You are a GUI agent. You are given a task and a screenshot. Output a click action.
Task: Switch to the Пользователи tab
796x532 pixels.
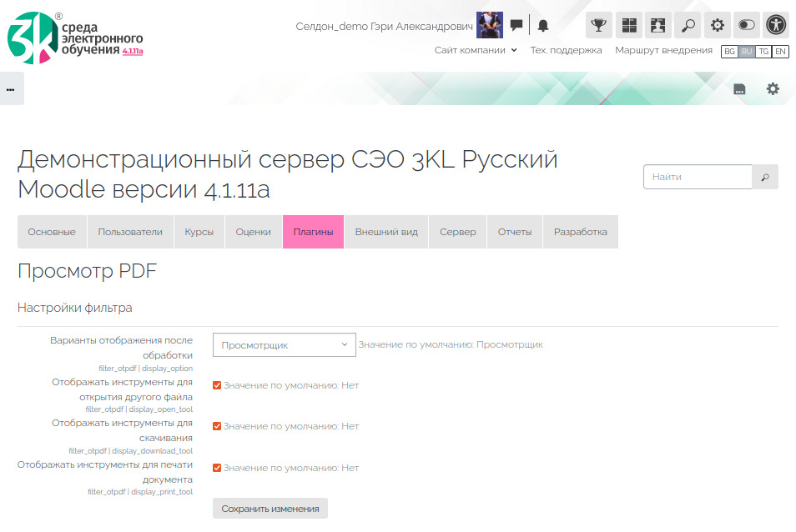130,232
